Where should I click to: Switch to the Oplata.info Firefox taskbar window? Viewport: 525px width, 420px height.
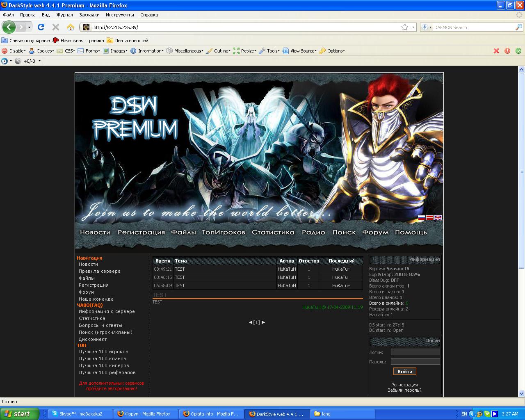point(211,414)
